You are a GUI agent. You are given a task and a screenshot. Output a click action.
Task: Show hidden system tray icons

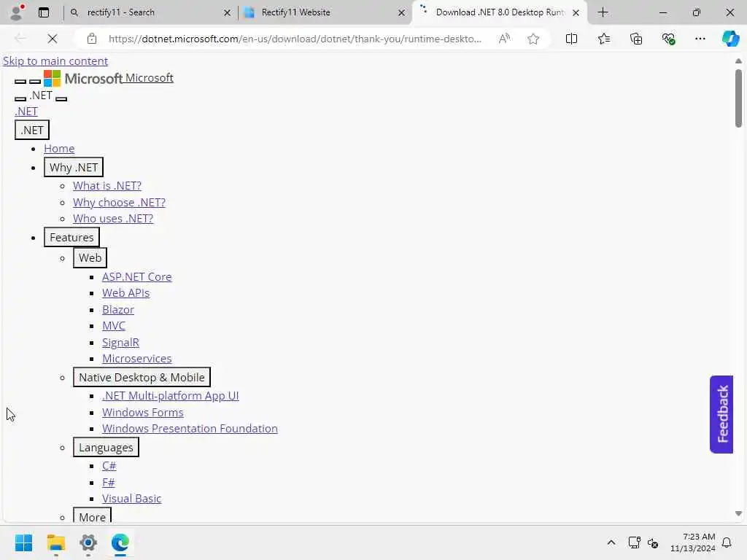(611, 542)
